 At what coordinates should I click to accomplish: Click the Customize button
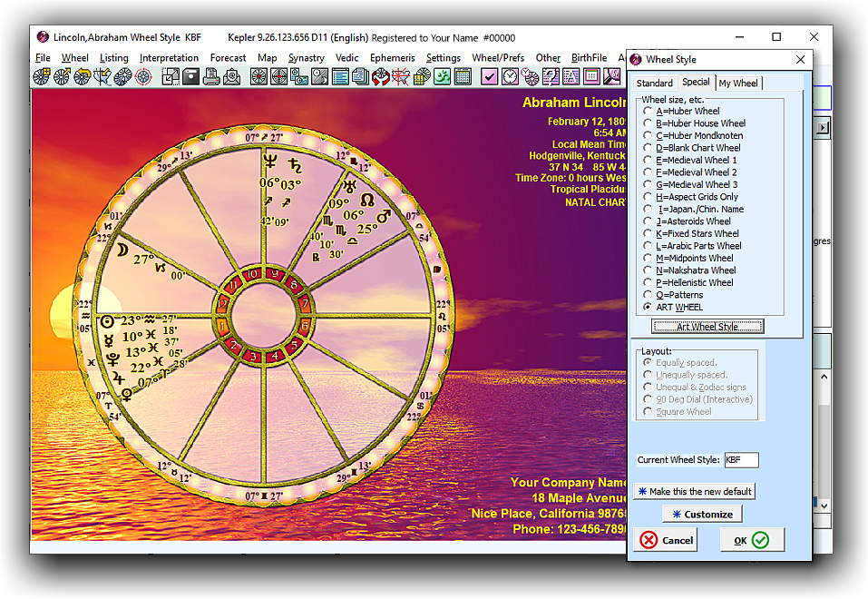702,514
